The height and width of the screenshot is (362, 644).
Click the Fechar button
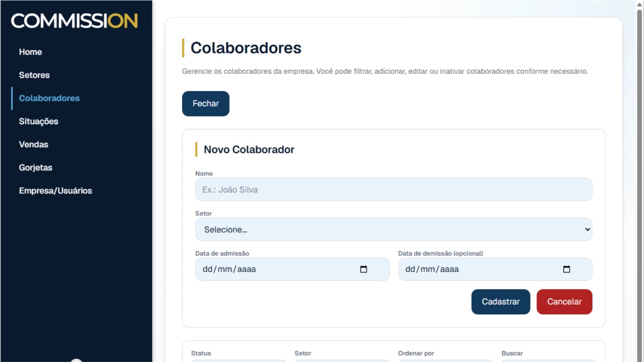click(x=206, y=104)
